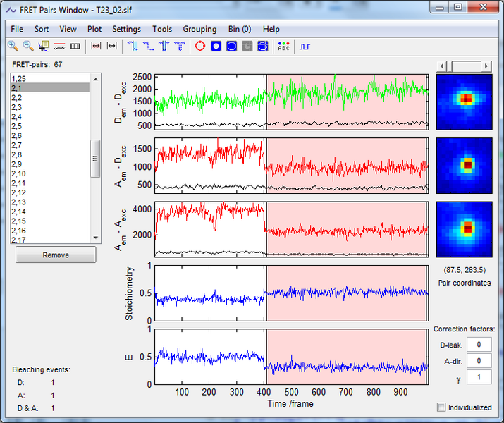Click the ABC colored dots label icon
The height and width of the screenshot is (423, 504).
tap(283, 47)
